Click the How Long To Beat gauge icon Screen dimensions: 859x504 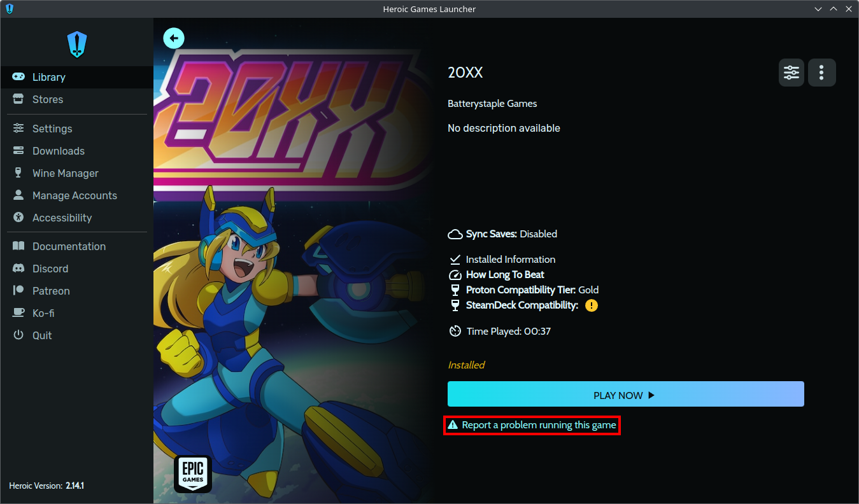[455, 275]
